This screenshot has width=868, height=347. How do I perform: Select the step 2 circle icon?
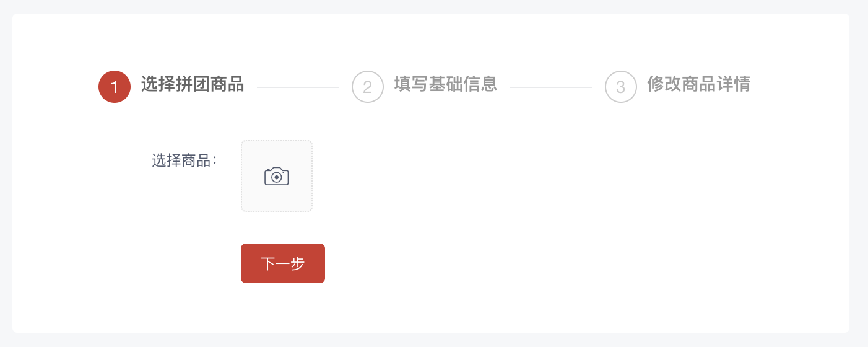pos(368,87)
